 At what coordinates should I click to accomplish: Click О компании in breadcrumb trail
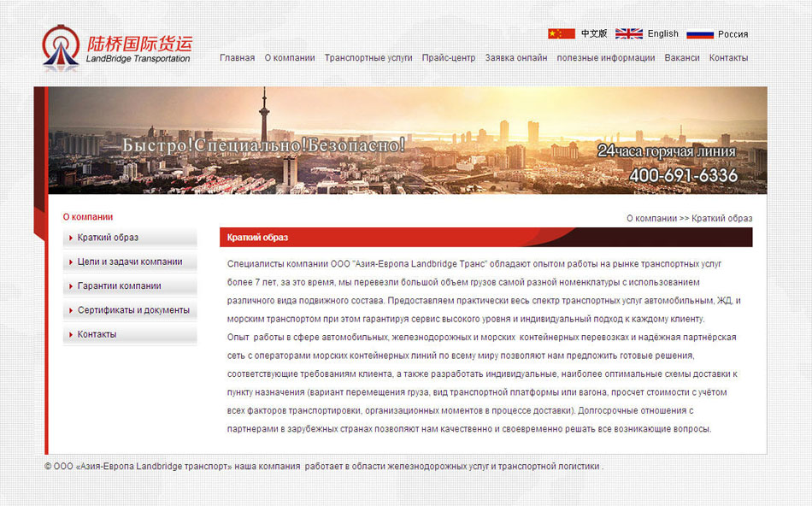coord(651,219)
